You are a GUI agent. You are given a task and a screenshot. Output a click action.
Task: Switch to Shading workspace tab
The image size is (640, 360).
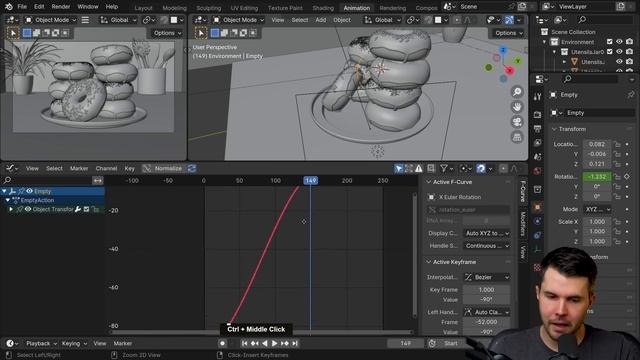[x=323, y=8]
